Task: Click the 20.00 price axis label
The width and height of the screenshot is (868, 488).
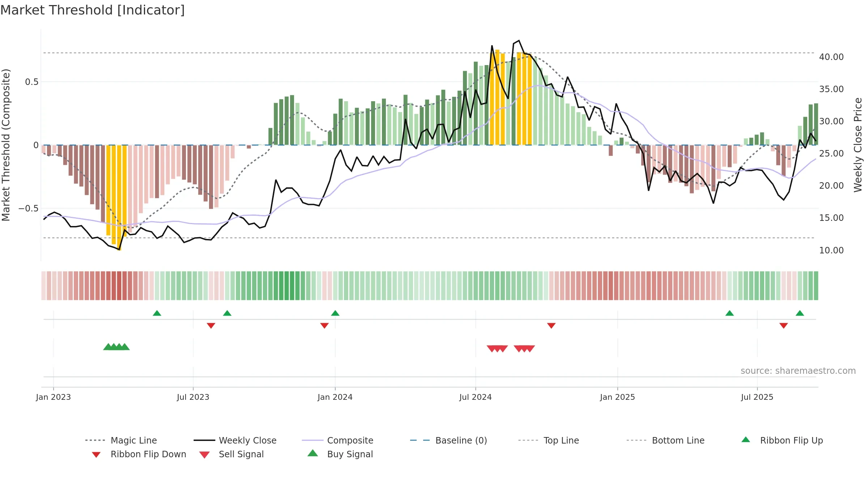Action: (x=831, y=186)
